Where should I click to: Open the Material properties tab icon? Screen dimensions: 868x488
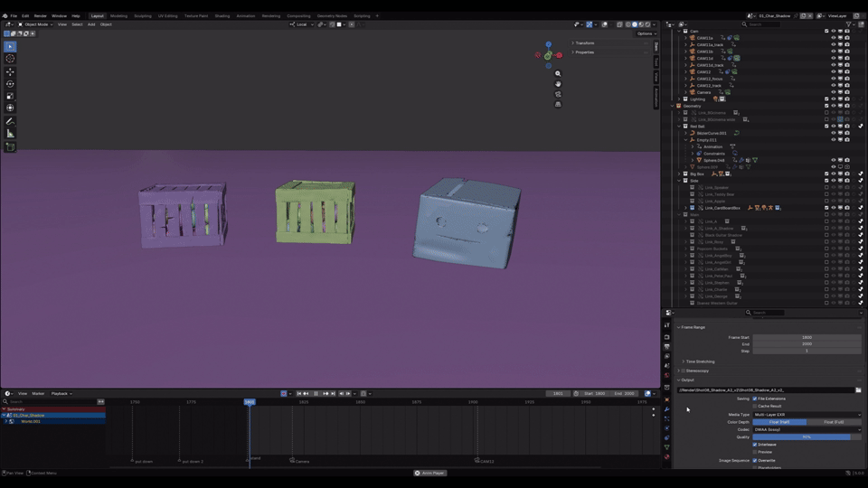pos(667,457)
